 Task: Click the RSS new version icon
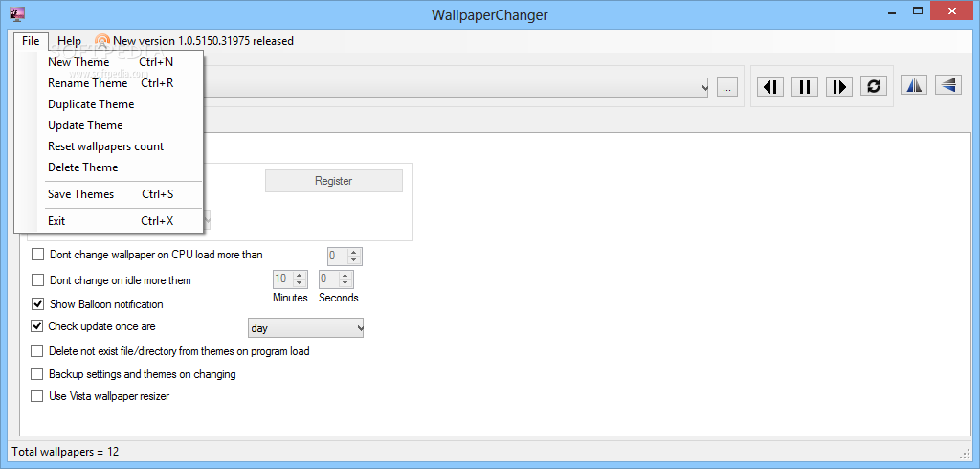point(102,41)
